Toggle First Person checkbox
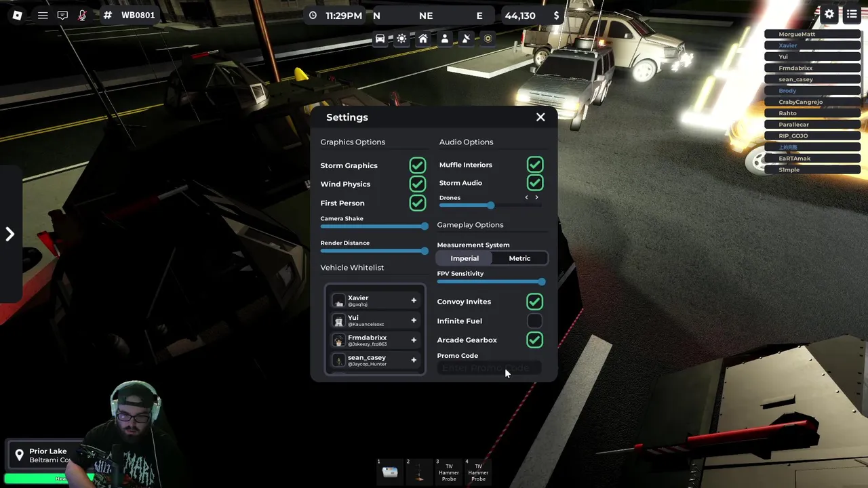The width and height of the screenshot is (868, 488). (418, 203)
